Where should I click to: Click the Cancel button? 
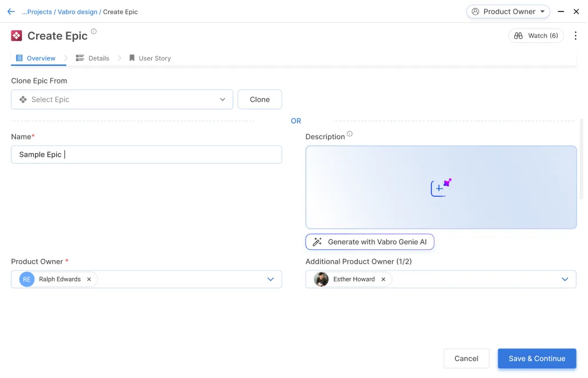click(x=466, y=359)
